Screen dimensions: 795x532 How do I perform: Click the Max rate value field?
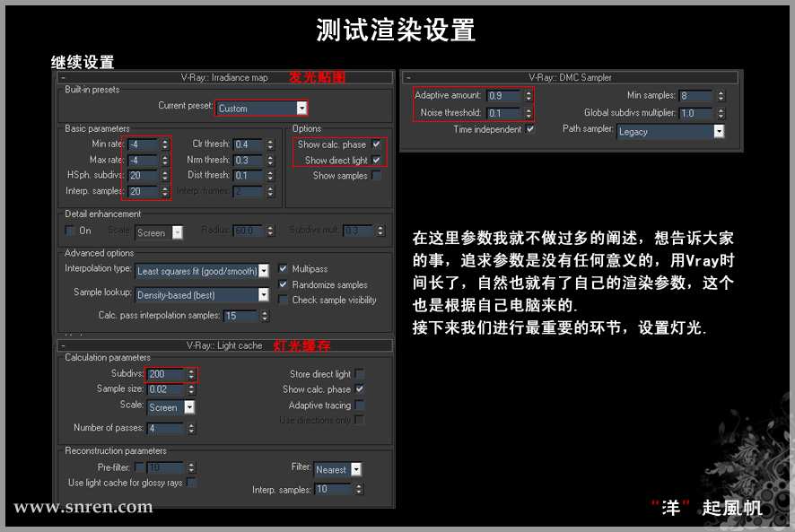[144, 161]
